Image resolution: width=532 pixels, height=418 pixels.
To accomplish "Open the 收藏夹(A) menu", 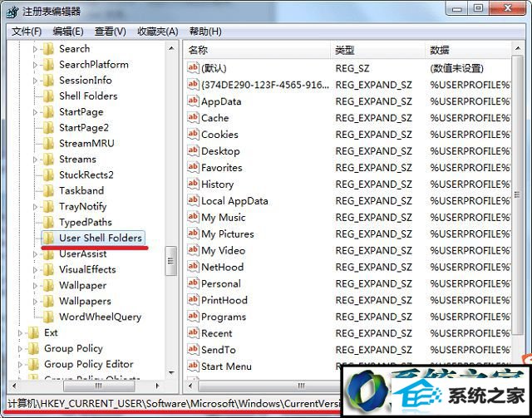I will coord(158,32).
